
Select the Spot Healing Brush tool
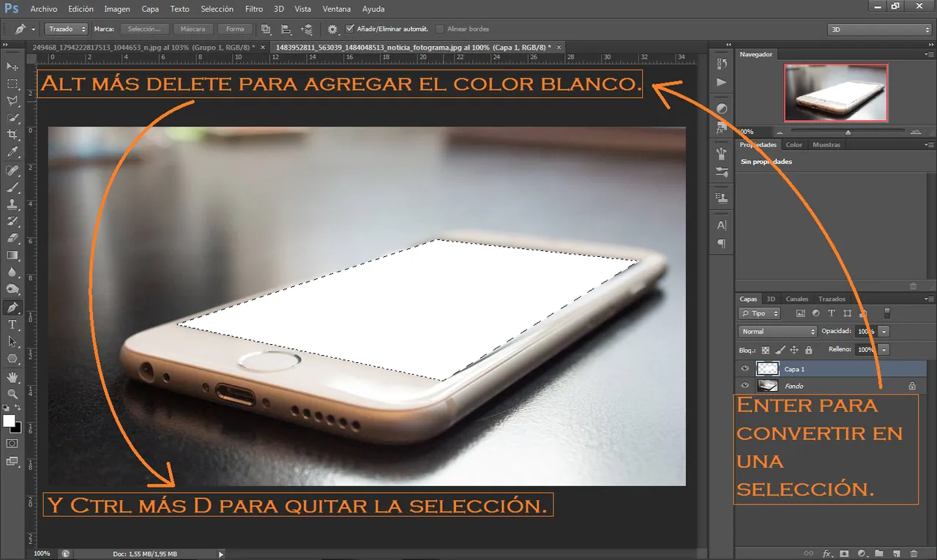12,171
